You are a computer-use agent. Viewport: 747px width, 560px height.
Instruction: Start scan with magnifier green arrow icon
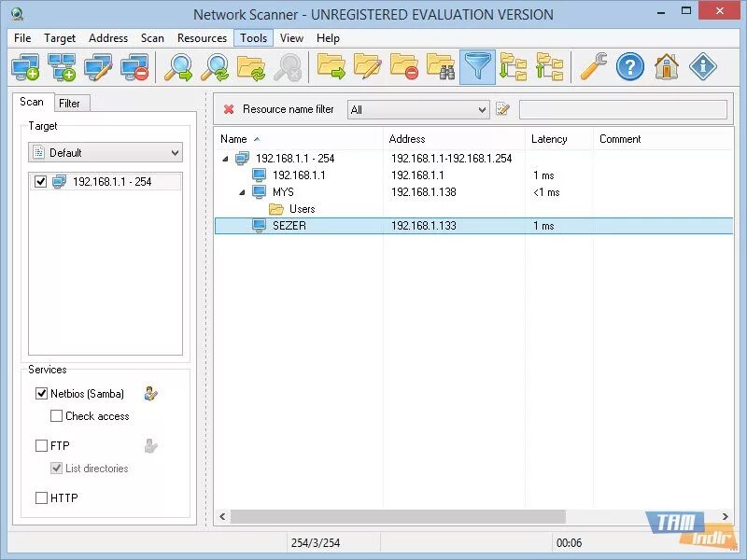(177, 66)
